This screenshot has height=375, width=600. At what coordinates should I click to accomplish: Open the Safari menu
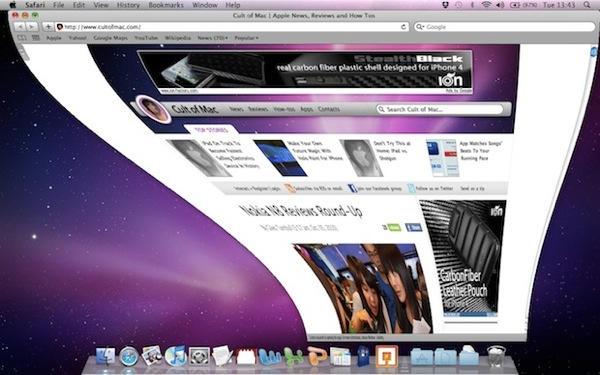pyautogui.click(x=35, y=5)
